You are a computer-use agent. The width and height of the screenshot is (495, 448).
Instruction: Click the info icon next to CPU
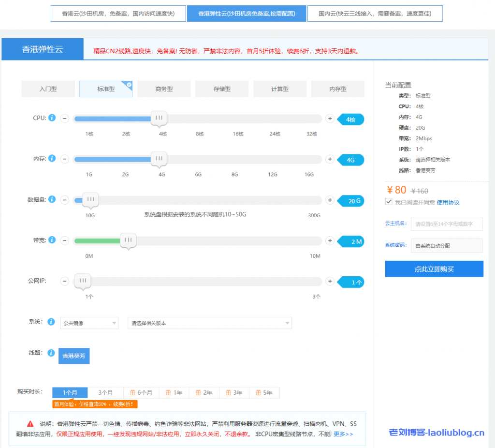click(x=52, y=118)
